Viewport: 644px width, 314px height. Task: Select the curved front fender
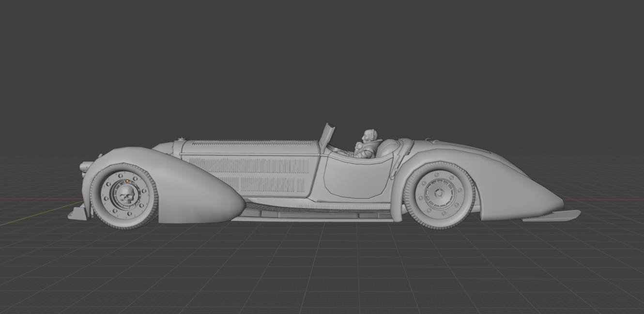[x=194, y=184]
